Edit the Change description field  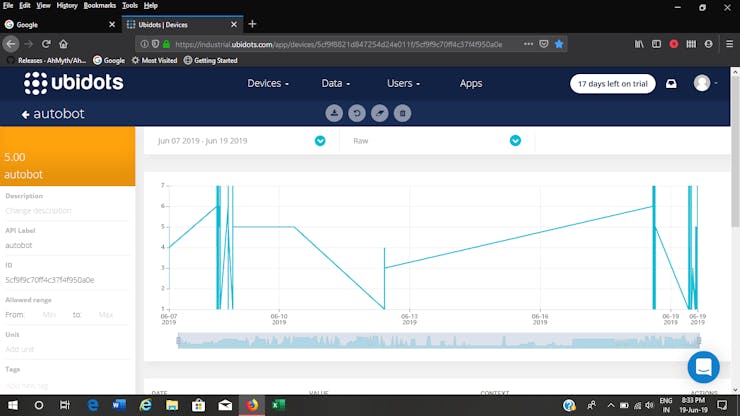[67, 211]
